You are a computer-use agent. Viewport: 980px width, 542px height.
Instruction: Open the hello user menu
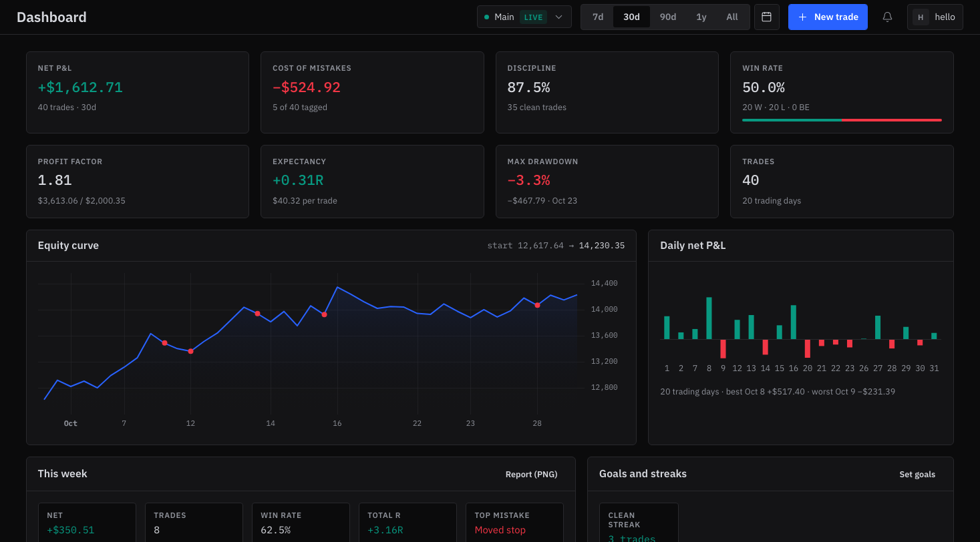935,17
